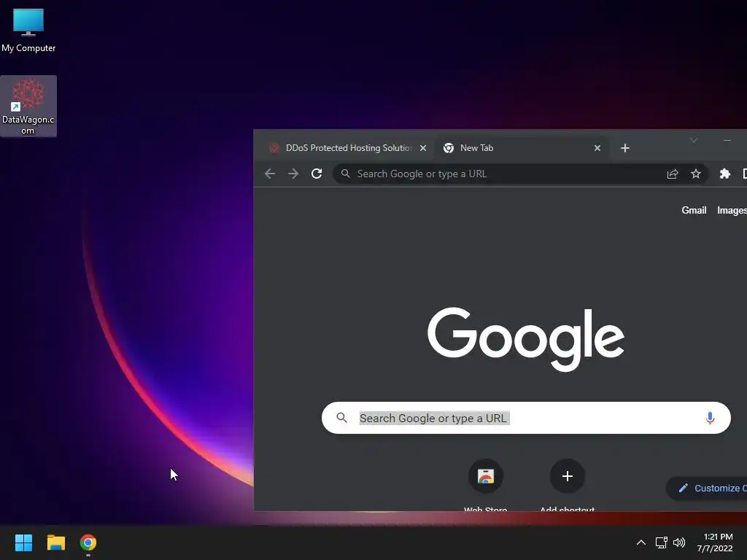Launch File Explorer from the taskbar
Image resolution: width=747 pixels, height=560 pixels.
[x=55, y=542]
